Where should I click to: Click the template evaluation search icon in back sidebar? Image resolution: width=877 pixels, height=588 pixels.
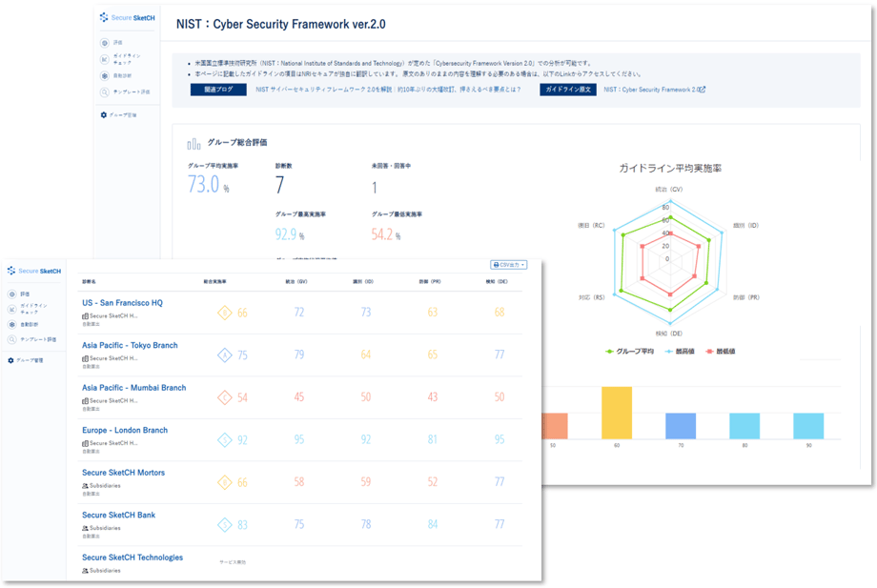click(x=105, y=92)
